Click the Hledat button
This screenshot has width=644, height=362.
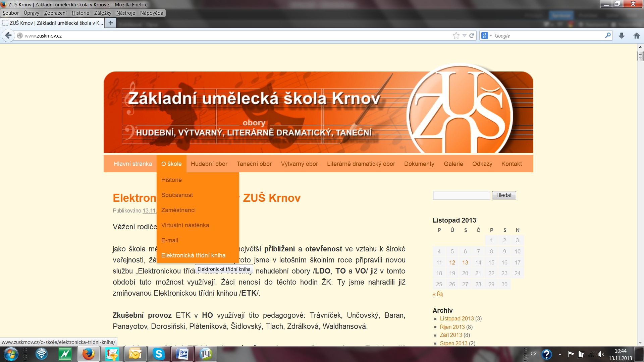tap(504, 195)
